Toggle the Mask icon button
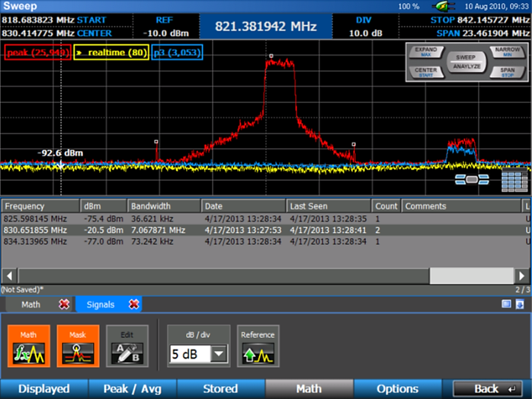 78,347
